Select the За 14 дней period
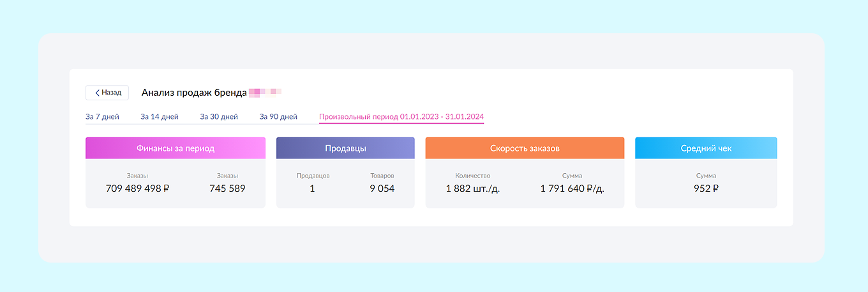 160,117
